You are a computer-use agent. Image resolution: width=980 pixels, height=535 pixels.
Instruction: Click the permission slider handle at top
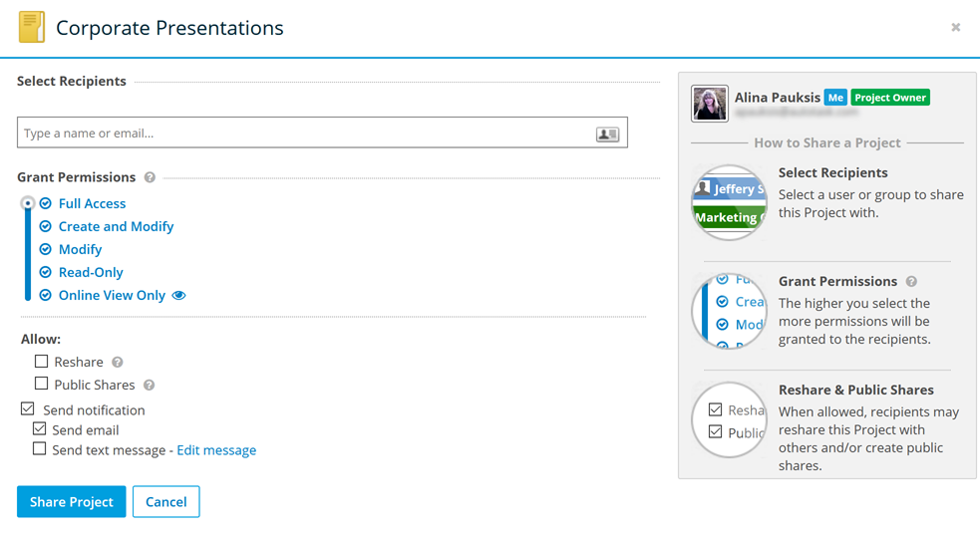(28, 203)
